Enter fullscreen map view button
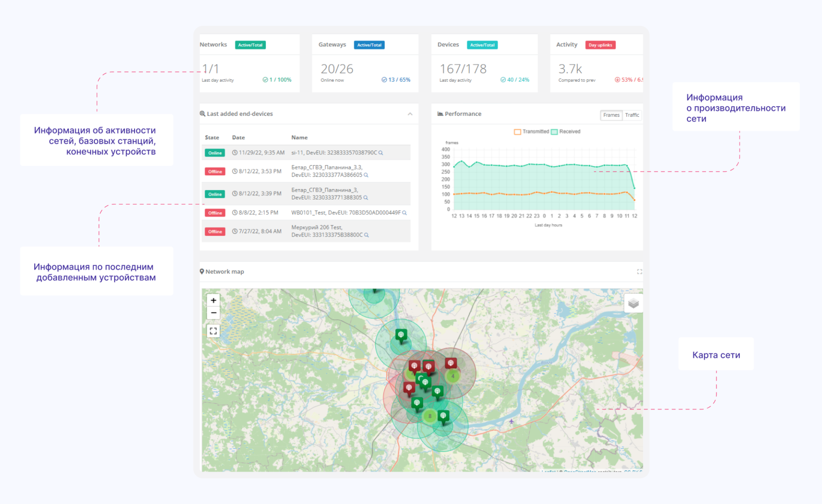This screenshot has width=822, height=504. [213, 331]
